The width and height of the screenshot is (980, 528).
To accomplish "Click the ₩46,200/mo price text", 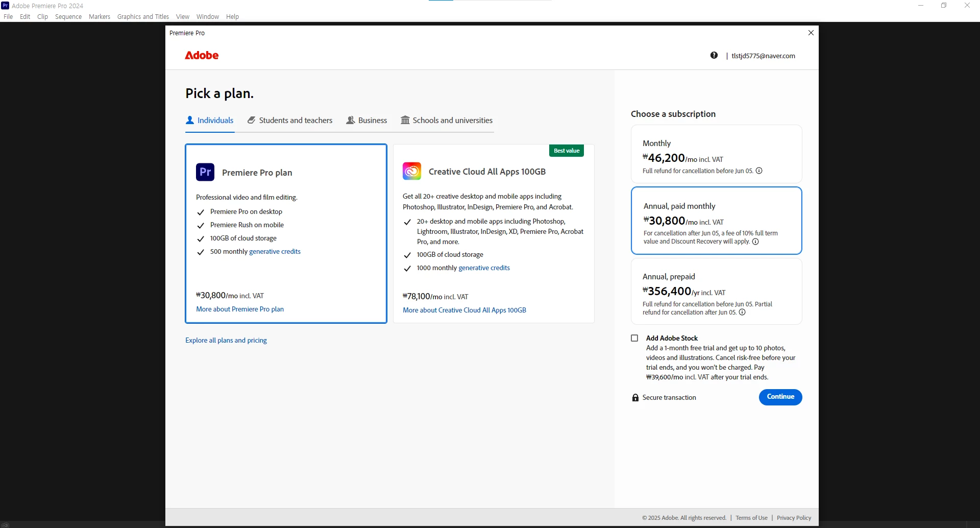I will (x=669, y=158).
